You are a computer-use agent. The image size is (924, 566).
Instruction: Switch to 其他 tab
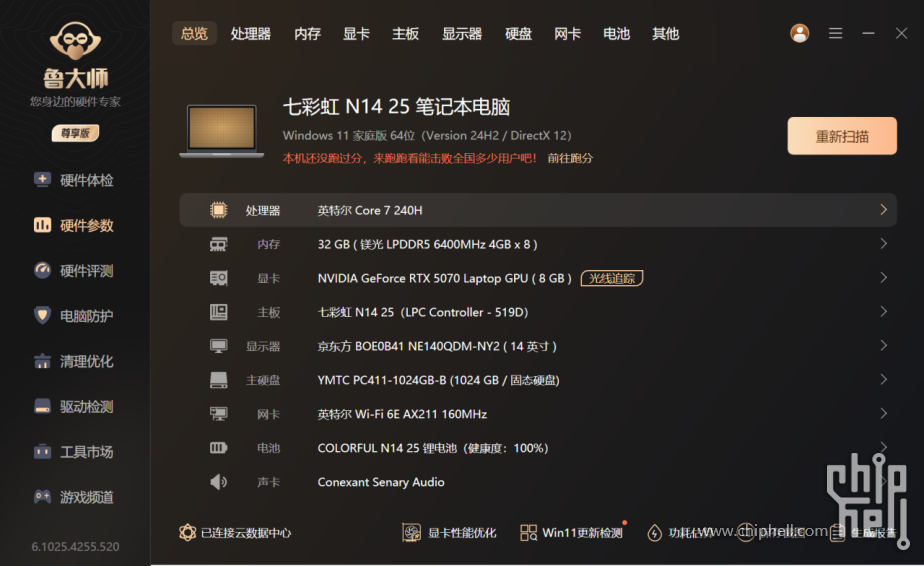pos(665,34)
